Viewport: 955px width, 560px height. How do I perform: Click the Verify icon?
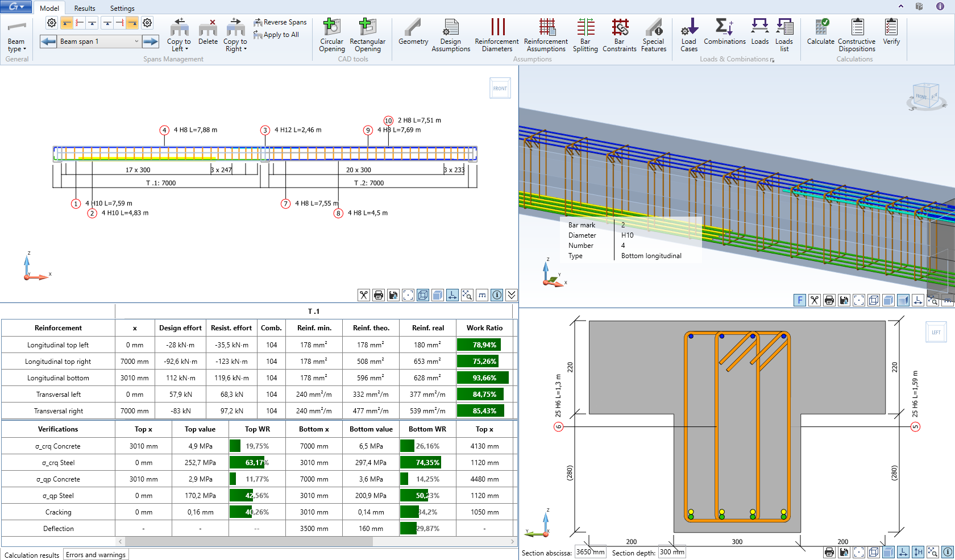(x=891, y=32)
